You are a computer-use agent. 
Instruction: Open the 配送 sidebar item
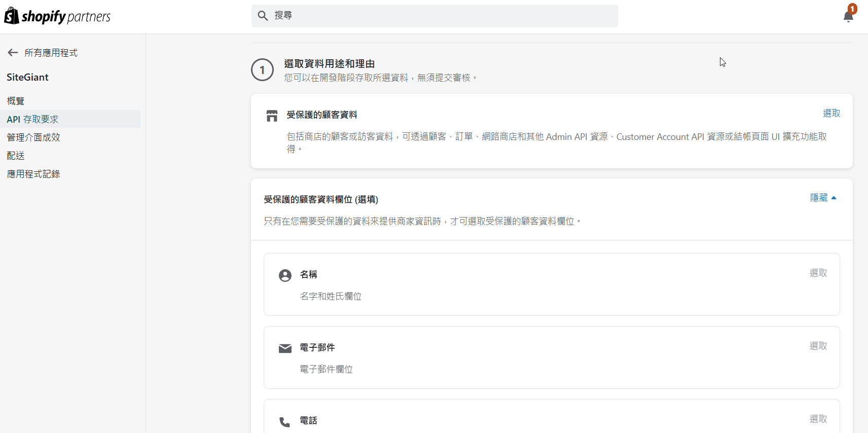pyautogui.click(x=16, y=156)
